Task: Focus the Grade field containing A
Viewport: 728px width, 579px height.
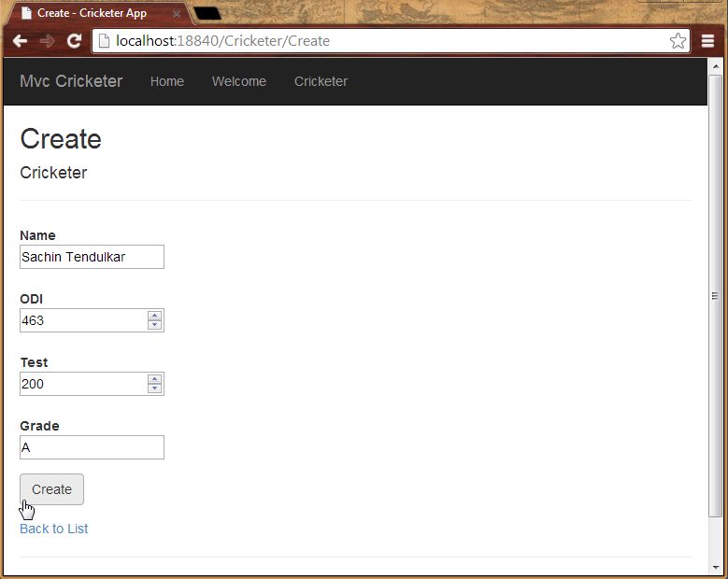Action: click(92, 447)
